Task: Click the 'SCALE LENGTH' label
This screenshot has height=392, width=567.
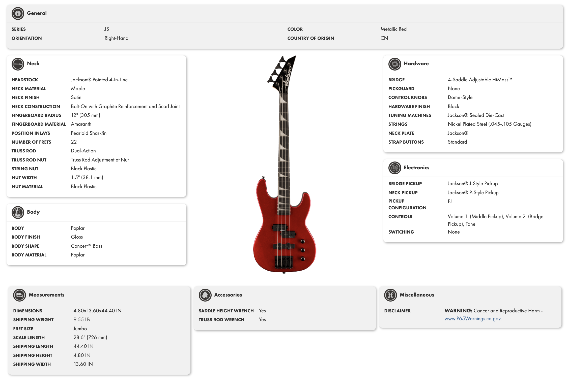Action: [x=29, y=337]
